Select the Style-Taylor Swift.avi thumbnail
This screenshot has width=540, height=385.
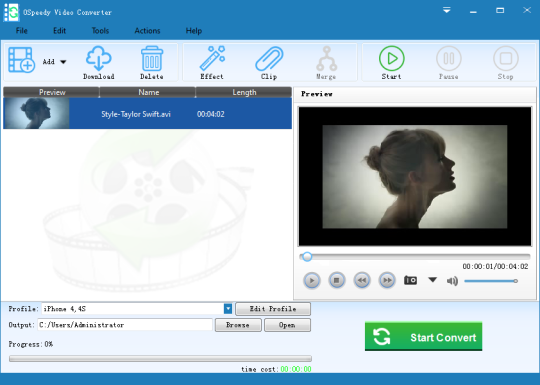36,113
